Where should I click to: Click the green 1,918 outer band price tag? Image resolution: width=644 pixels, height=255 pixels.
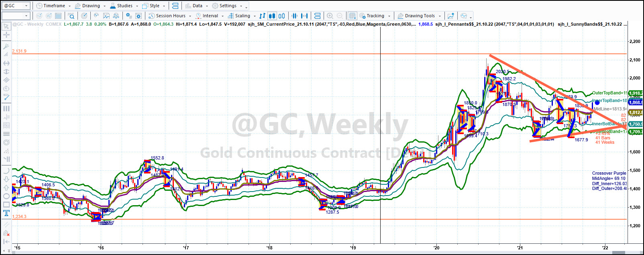[x=635, y=93]
